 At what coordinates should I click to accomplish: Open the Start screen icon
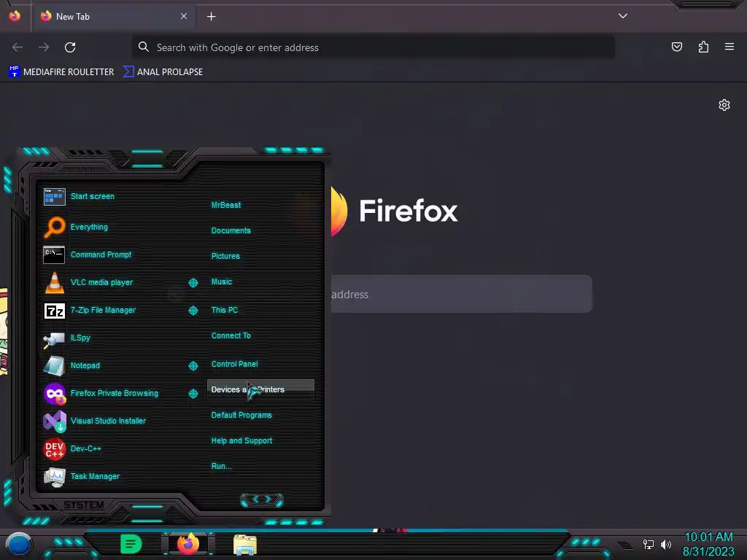coord(54,197)
